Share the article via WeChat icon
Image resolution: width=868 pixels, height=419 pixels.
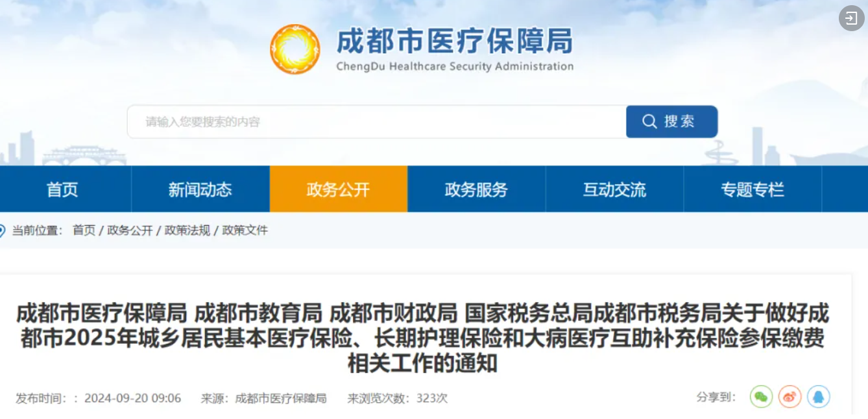coord(761,396)
